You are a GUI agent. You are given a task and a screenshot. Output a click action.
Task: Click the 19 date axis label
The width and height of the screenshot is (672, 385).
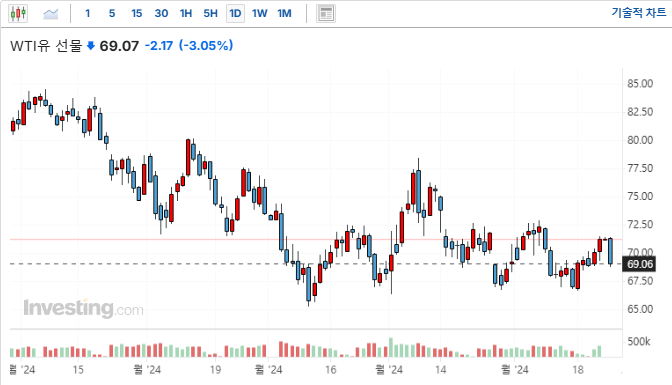[215, 370]
